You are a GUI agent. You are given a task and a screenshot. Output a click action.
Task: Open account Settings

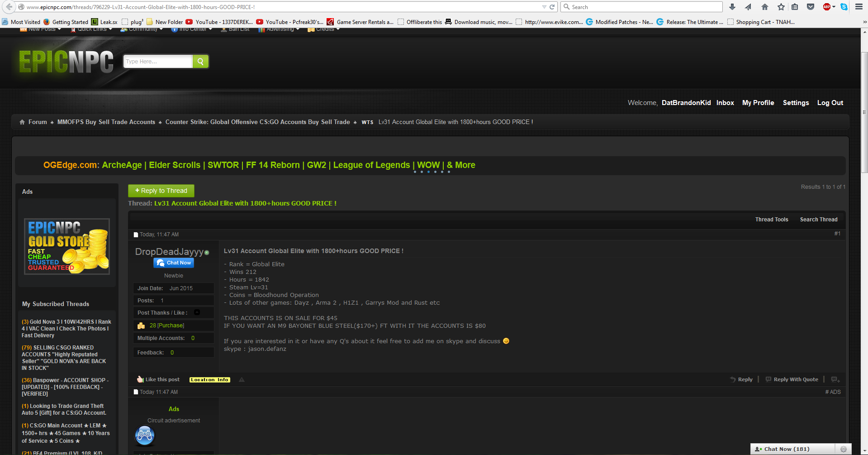[796, 103]
